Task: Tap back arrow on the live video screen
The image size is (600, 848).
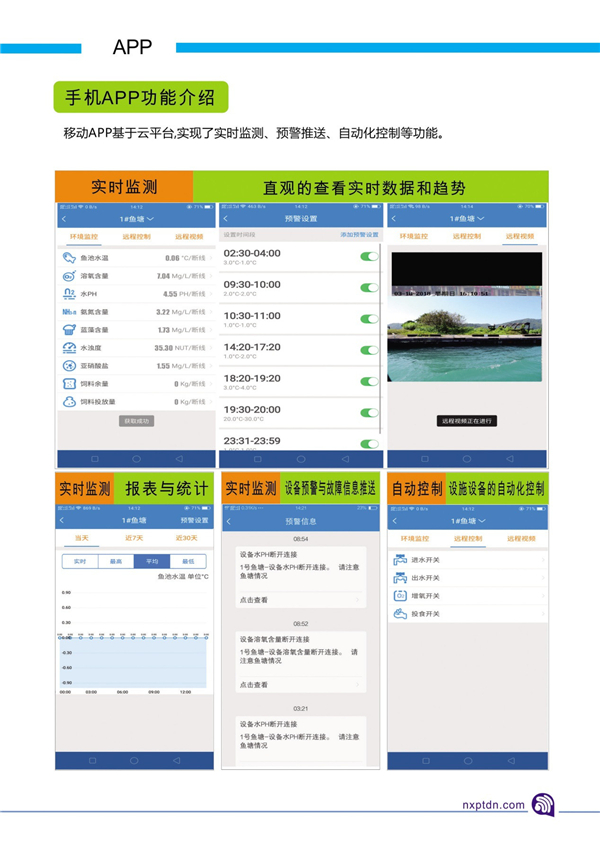Action: coord(394,218)
